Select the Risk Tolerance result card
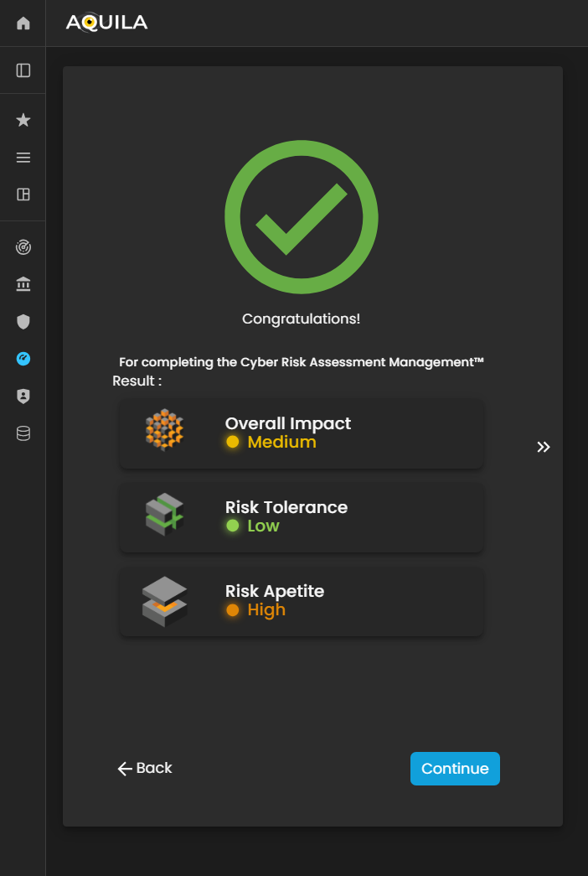Image resolution: width=588 pixels, height=876 pixels. pos(302,517)
